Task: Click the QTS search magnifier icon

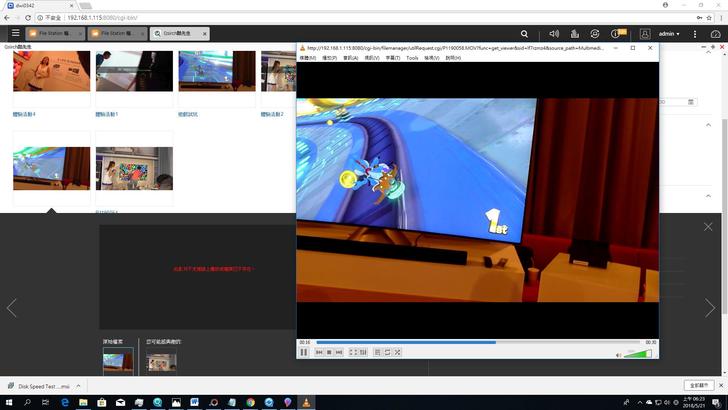Action: tap(524, 34)
